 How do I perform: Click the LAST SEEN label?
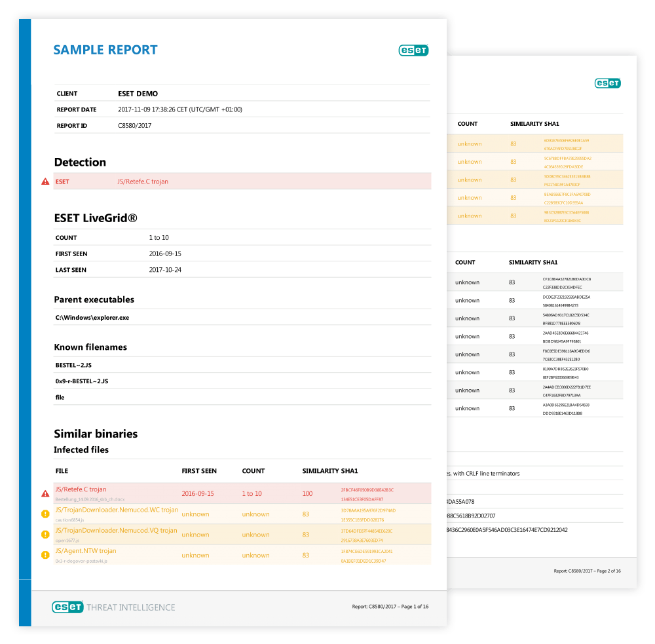coord(71,270)
